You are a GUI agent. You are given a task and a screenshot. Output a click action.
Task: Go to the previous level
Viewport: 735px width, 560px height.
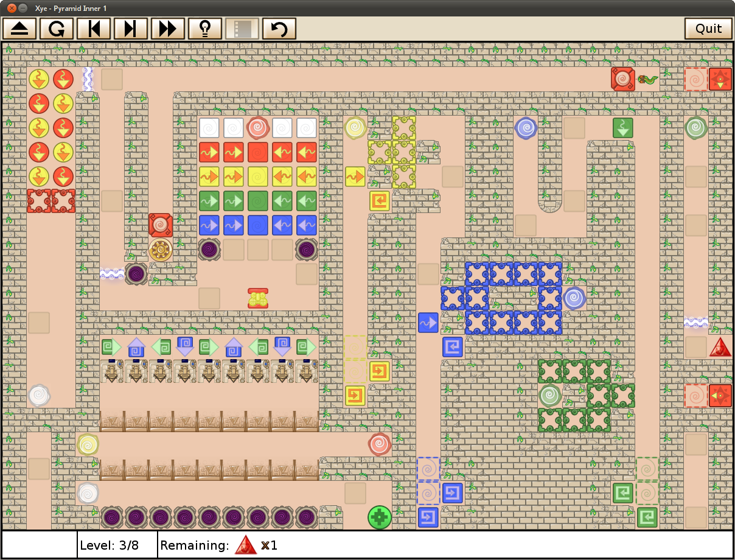coord(94,29)
